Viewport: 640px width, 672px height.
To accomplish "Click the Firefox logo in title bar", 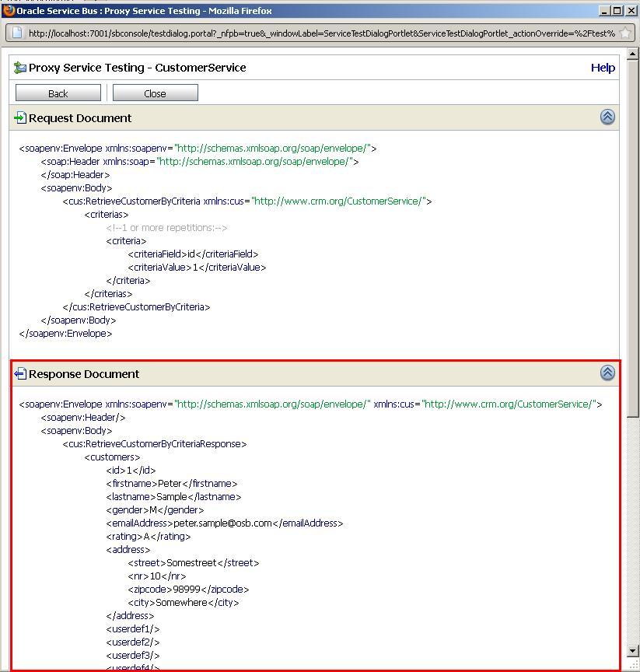I will pos(9,10).
